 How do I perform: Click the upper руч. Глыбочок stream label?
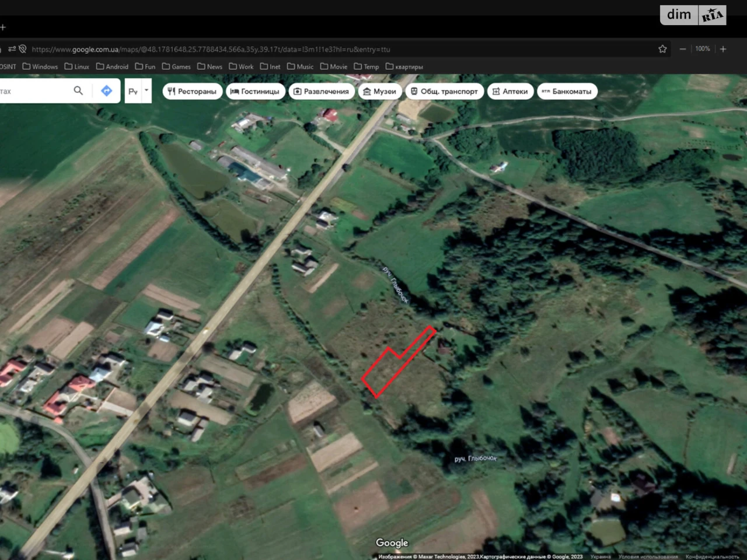pyautogui.click(x=395, y=285)
